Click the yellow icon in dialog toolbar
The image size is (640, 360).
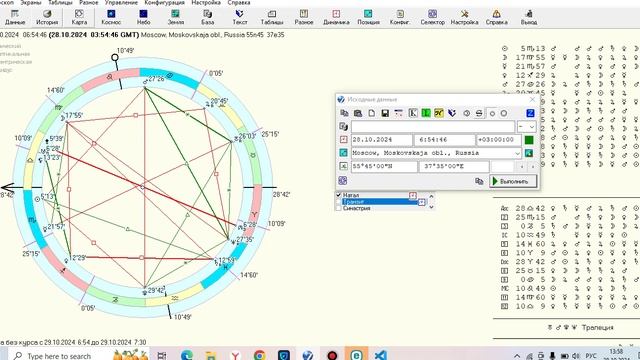(439, 113)
